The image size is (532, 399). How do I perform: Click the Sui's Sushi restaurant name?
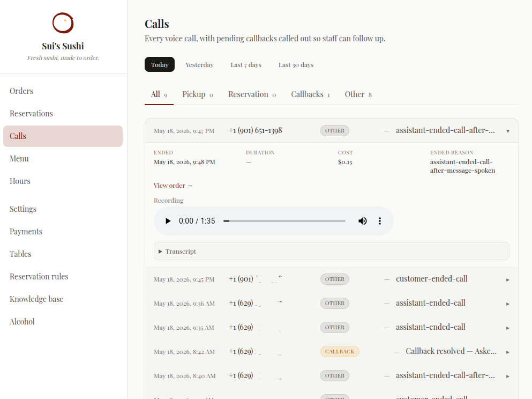(x=63, y=46)
